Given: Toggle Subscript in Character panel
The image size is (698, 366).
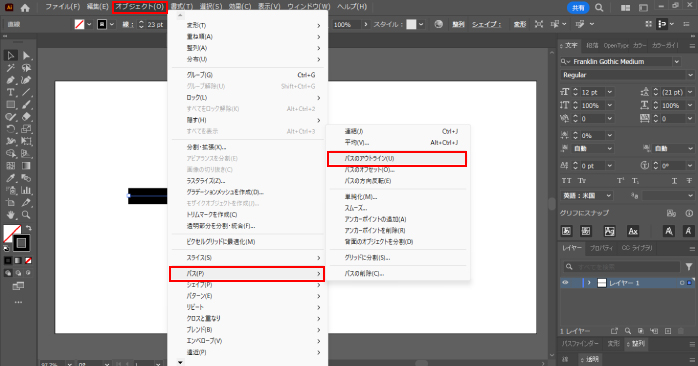Looking at the screenshot, I should pos(636,181).
